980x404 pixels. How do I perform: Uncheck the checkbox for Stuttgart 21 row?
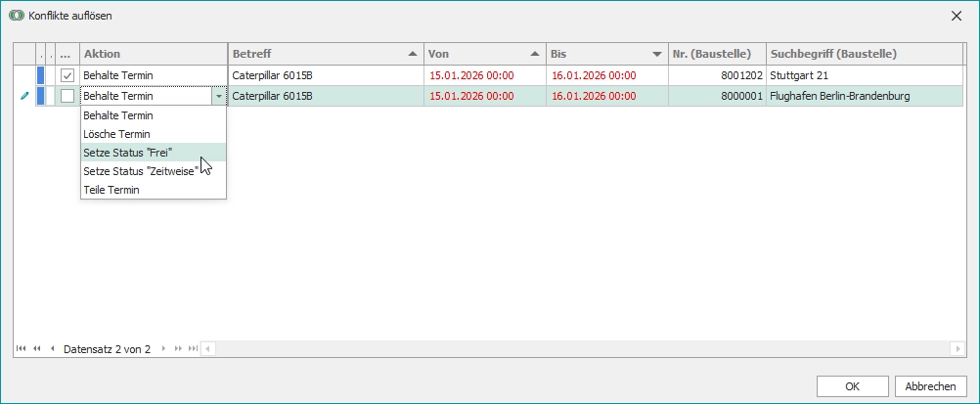(67, 75)
